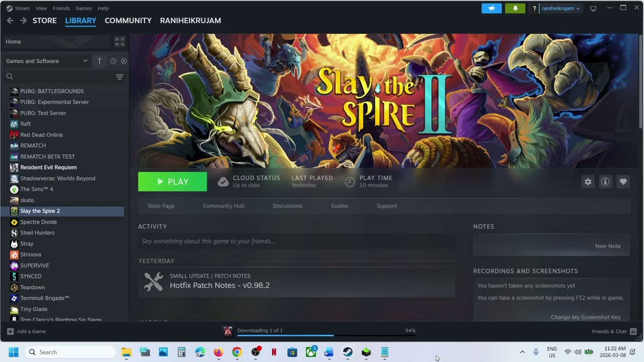Expand the raniheikrujam account dropdown
The image size is (644, 362).
point(560,9)
